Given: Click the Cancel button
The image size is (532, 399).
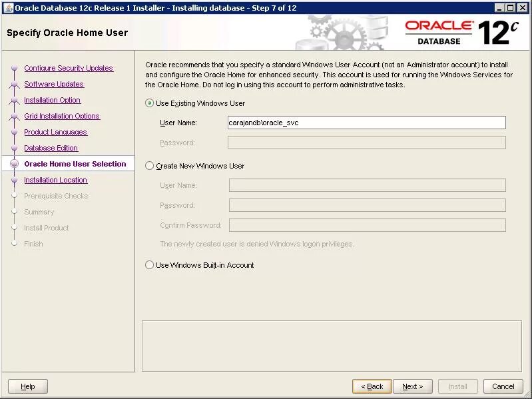Looking at the screenshot, I should pos(503,386).
